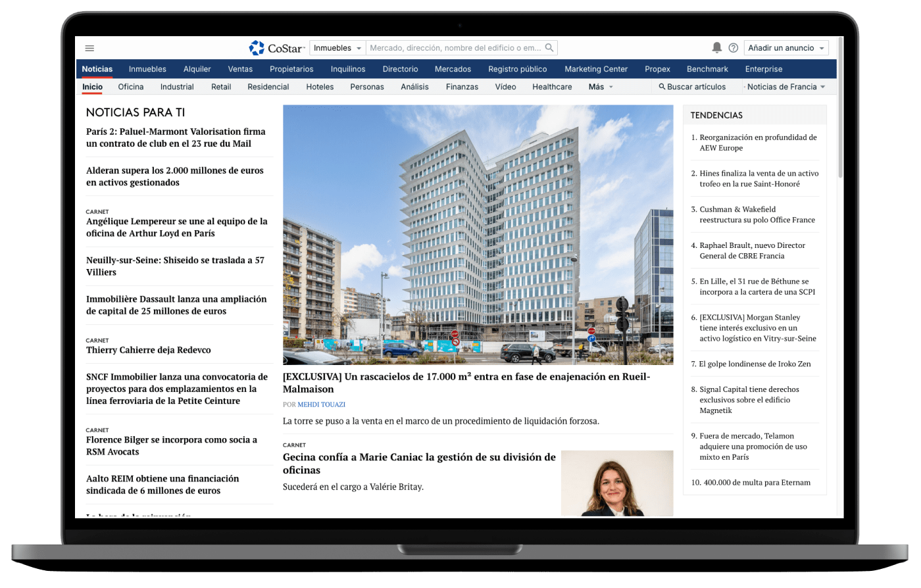
Task: Switch to the Mercados tab
Action: pyautogui.click(x=453, y=69)
